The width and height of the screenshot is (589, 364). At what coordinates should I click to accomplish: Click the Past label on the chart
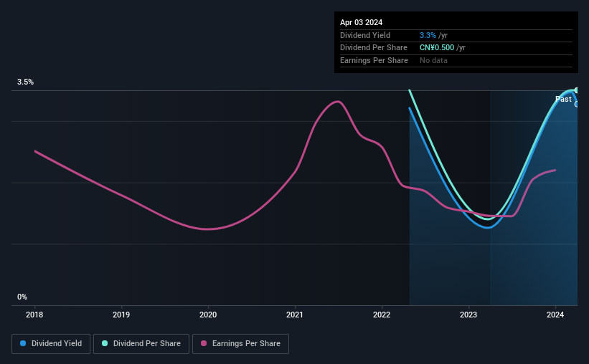[x=563, y=99]
